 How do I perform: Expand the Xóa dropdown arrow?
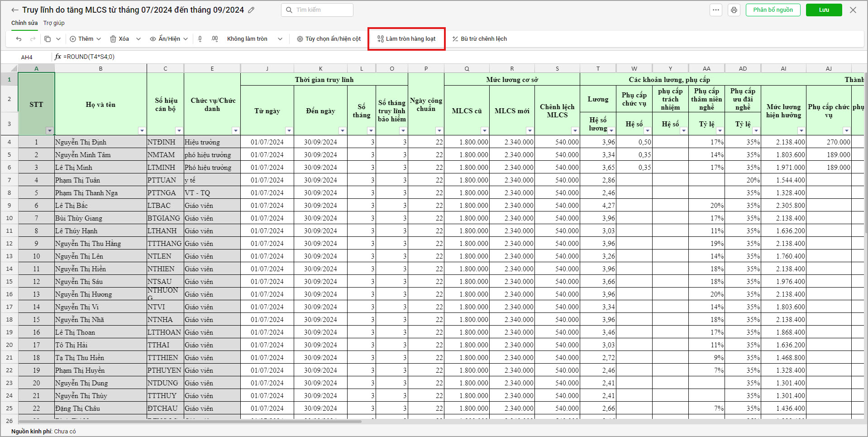point(138,39)
